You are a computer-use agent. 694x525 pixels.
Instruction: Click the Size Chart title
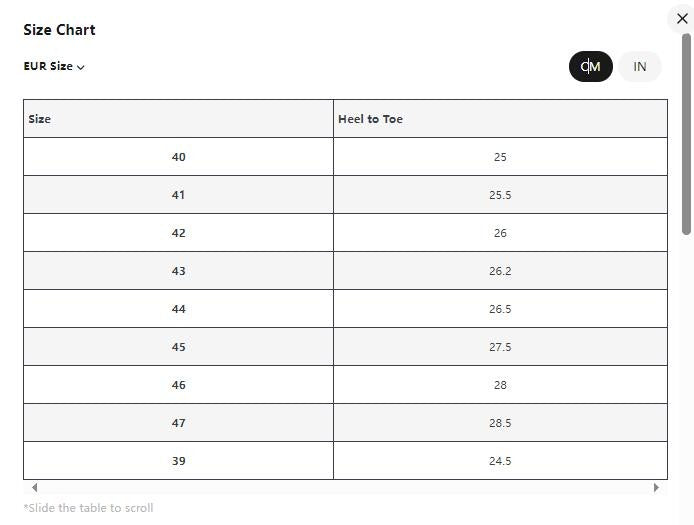pos(59,30)
